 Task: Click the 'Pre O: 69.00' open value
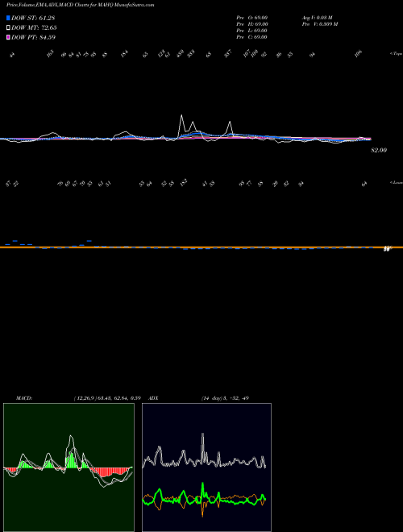pos(253,18)
